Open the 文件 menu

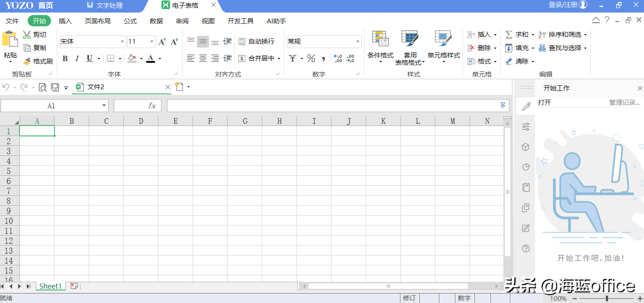[12, 21]
